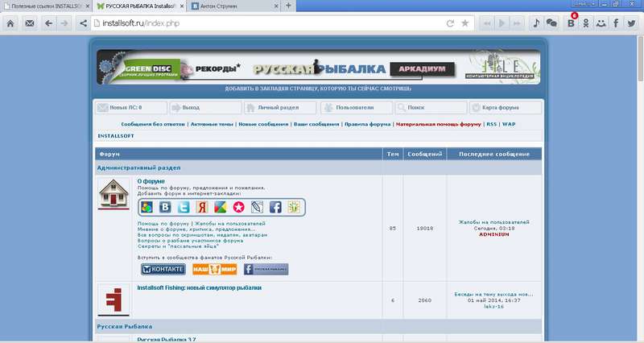This screenshot has width=644, height=343.
Task: Add forum to Google bookmarks icon
Action: pos(147,207)
